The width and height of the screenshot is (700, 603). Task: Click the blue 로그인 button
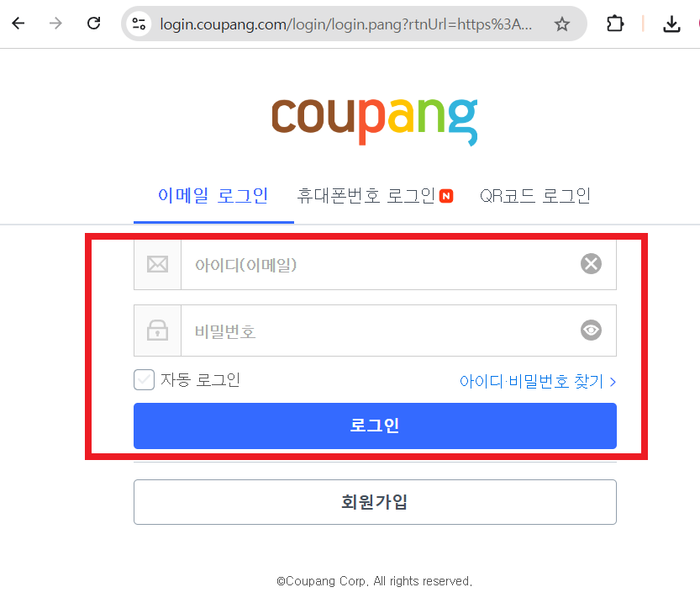[375, 426]
